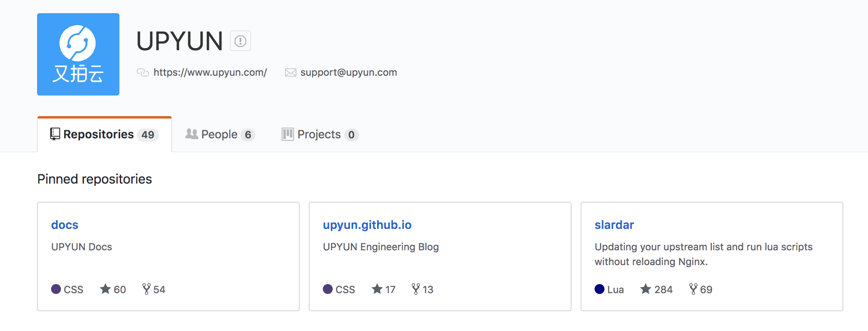This screenshot has height=331, width=868.
Task: Select the Repositories tab
Action: [x=104, y=135]
